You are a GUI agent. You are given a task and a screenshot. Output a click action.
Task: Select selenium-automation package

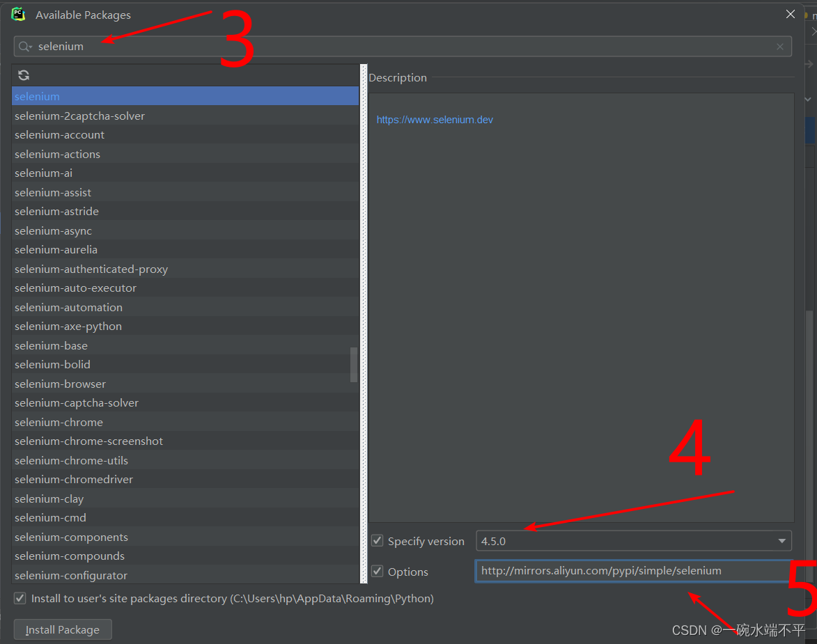[x=185, y=307]
